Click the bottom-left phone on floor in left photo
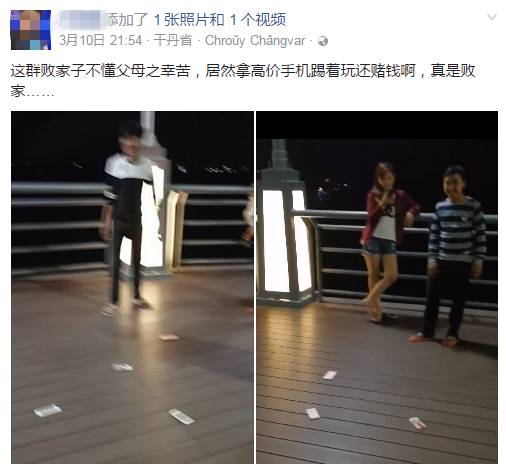The image size is (506, 464). click(48, 411)
